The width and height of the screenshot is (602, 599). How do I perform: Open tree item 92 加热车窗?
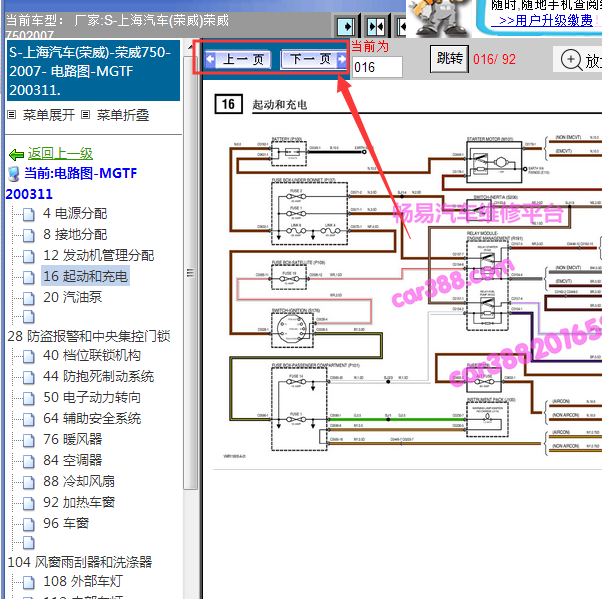[79, 502]
